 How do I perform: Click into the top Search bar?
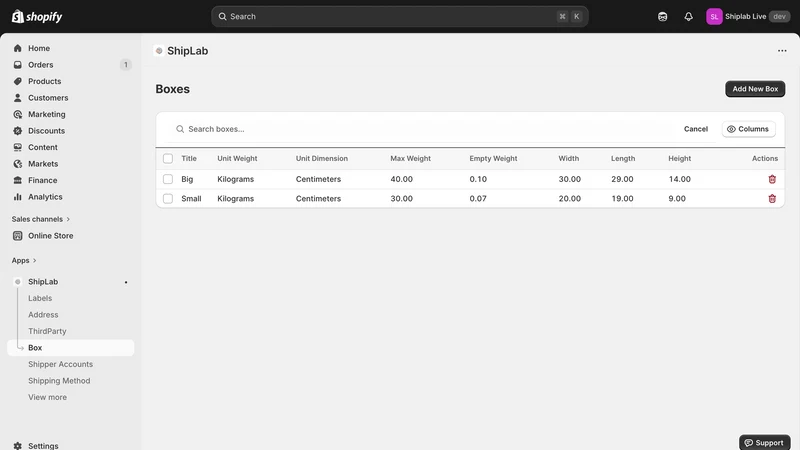[399, 16]
